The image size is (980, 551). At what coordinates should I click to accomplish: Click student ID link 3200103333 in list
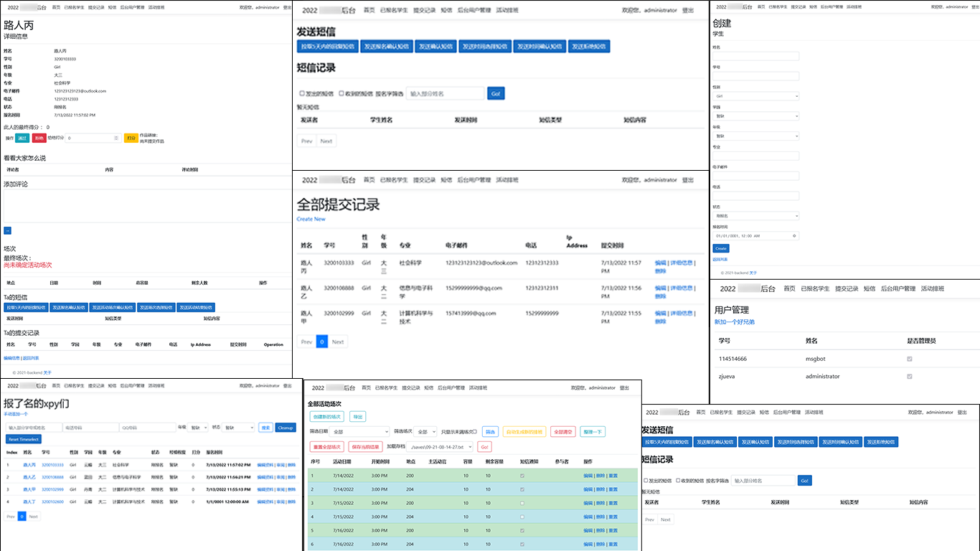coord(52,464)
